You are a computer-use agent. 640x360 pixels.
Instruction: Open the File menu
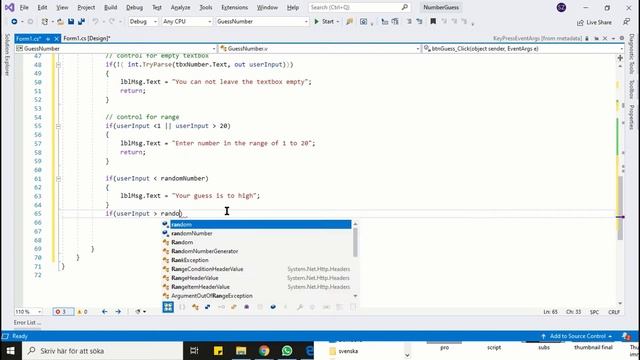click(x=24, y=7)
